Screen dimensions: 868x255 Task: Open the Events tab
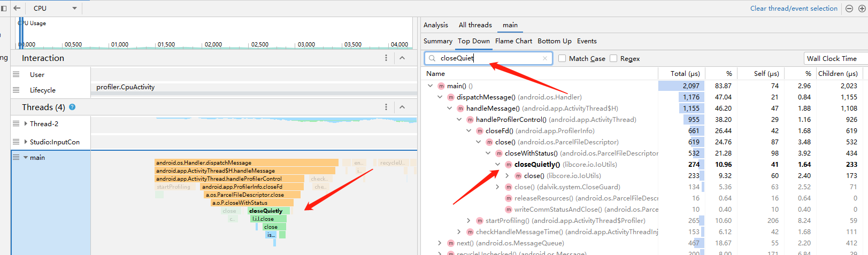pyautogui.click(x=587, y=41)
